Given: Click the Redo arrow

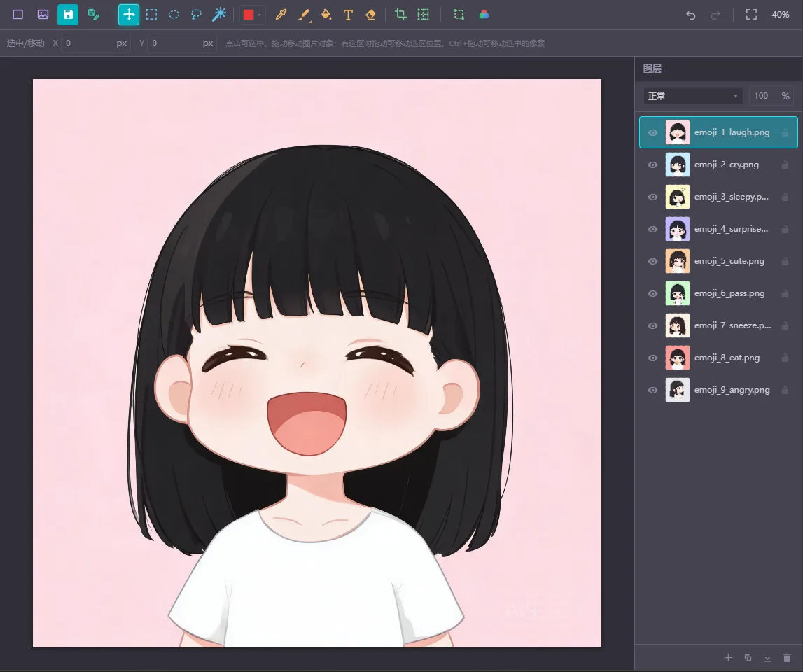Looking at the screenshot, I should 715,15.
